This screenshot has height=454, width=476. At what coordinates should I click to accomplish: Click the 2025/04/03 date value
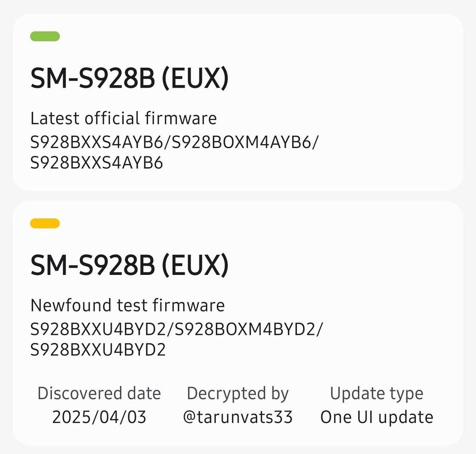[x=99, y=417]
